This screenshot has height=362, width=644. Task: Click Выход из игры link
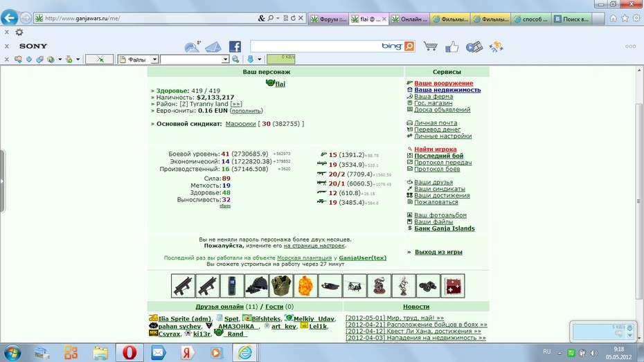click(438, 252)
